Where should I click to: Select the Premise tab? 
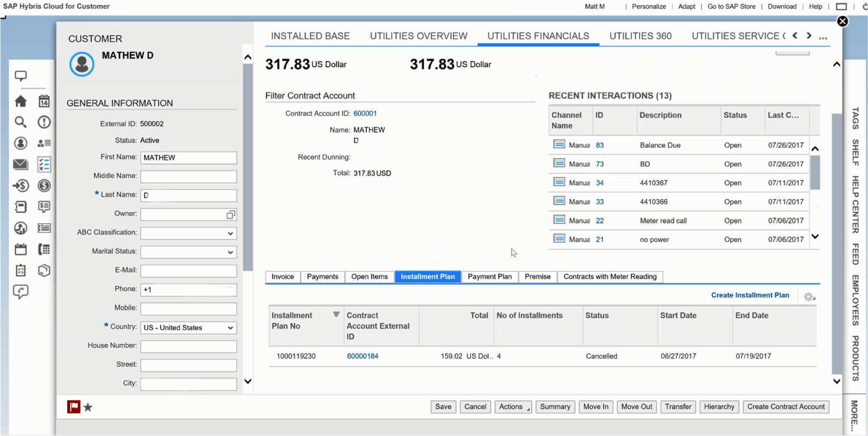538,277
